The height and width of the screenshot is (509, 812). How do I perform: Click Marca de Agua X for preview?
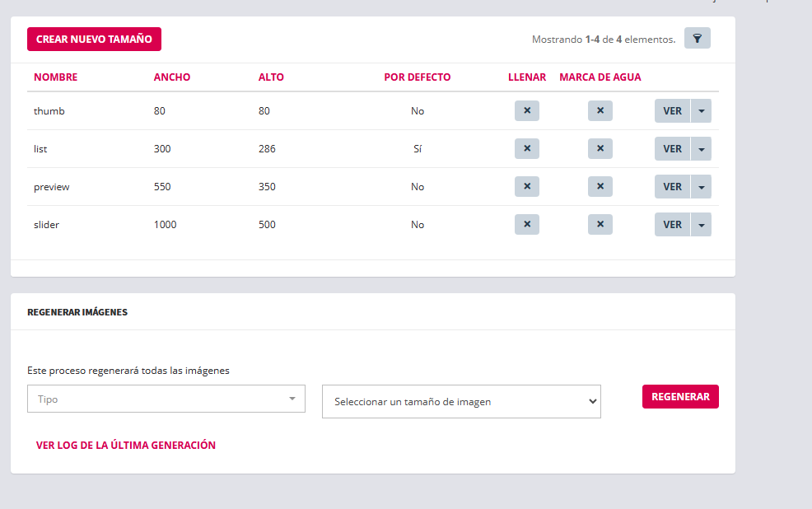click(600, 187)
